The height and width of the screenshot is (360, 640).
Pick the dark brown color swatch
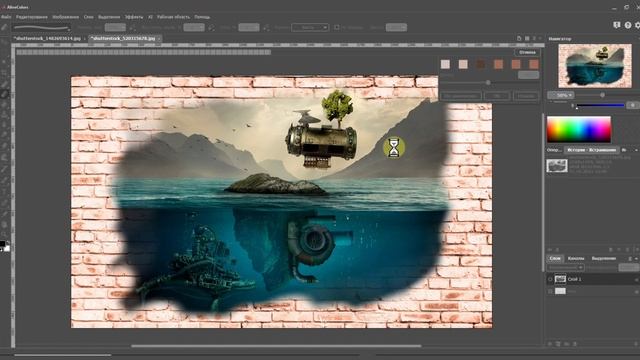(481, 64)
